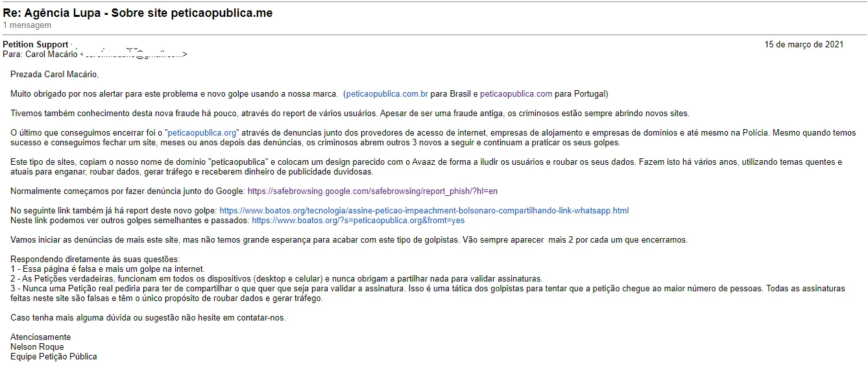Click the sentence starting 'Vamos iniciar as denúncias'

[349, 240]
